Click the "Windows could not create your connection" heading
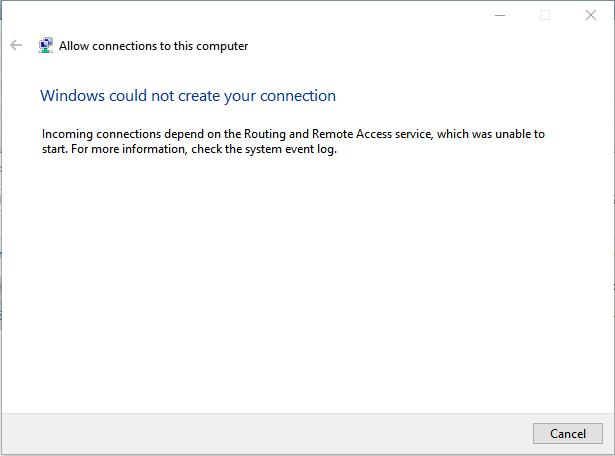Image resolution: width=615 pixels, height=456 pixels. tap(188, 96)
